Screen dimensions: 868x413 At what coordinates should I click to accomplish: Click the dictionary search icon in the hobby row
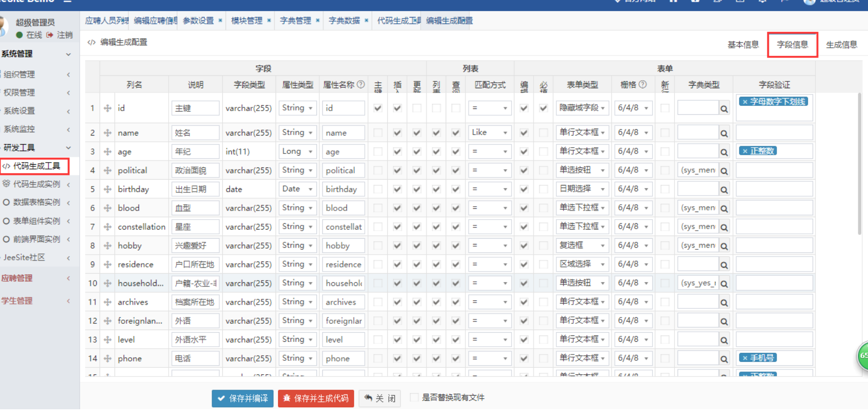tap(724, 246)
